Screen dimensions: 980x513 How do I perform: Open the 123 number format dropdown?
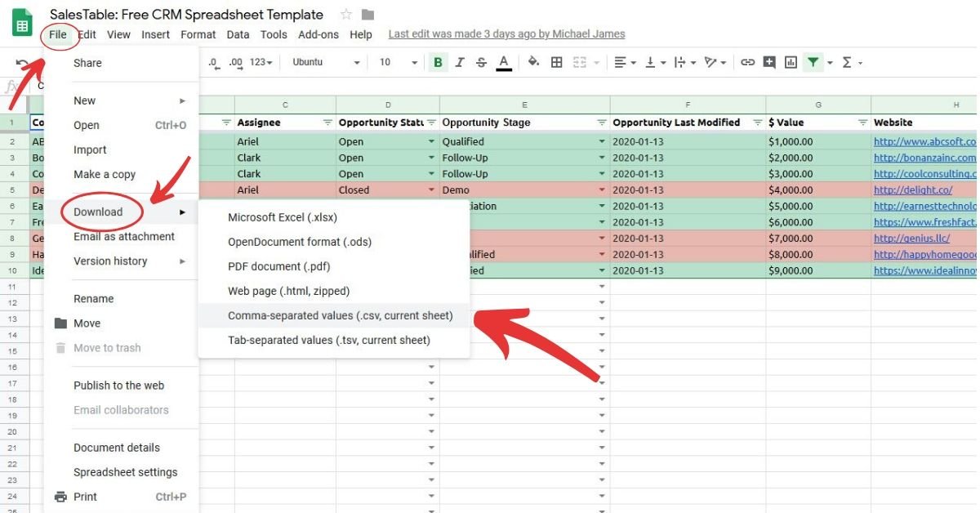point(261,62)
